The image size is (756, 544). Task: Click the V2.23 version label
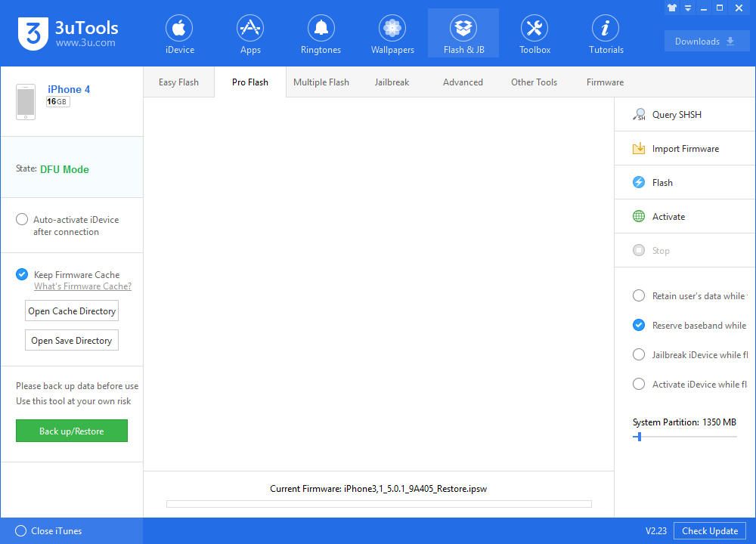(656, 530)
